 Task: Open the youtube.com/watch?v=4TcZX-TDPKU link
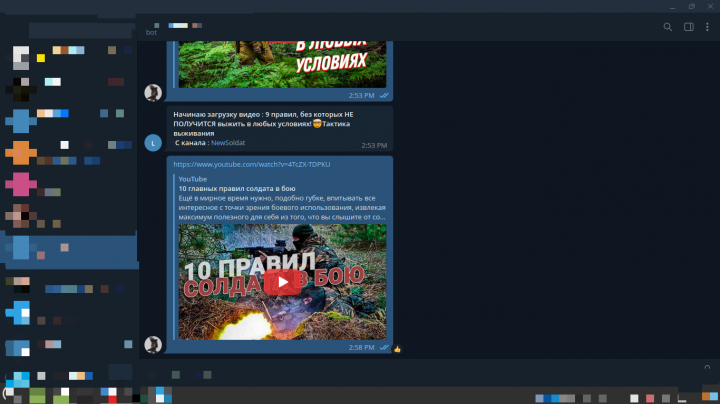coord(252,164)
